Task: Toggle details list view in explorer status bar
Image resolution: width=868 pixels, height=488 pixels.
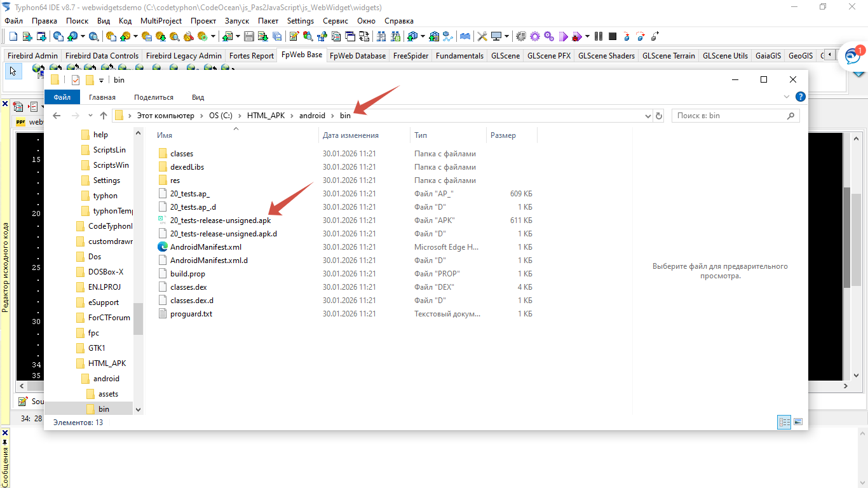Action: 784,422
